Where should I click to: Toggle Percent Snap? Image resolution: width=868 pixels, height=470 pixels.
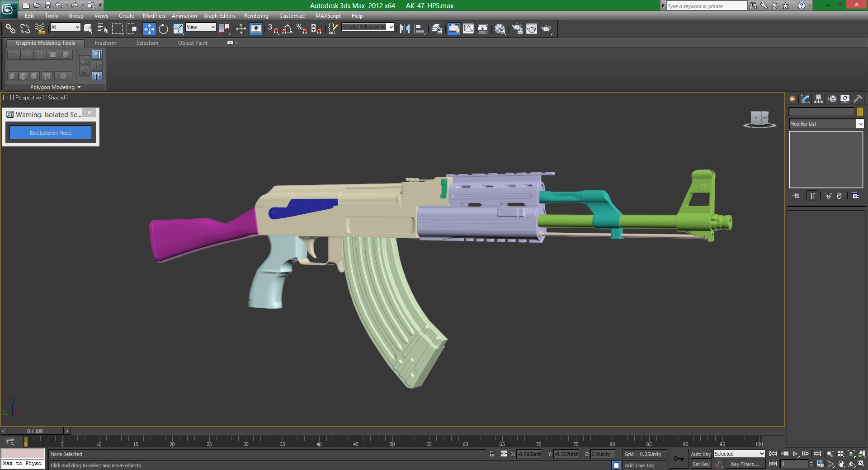click(x=302, y=29)
